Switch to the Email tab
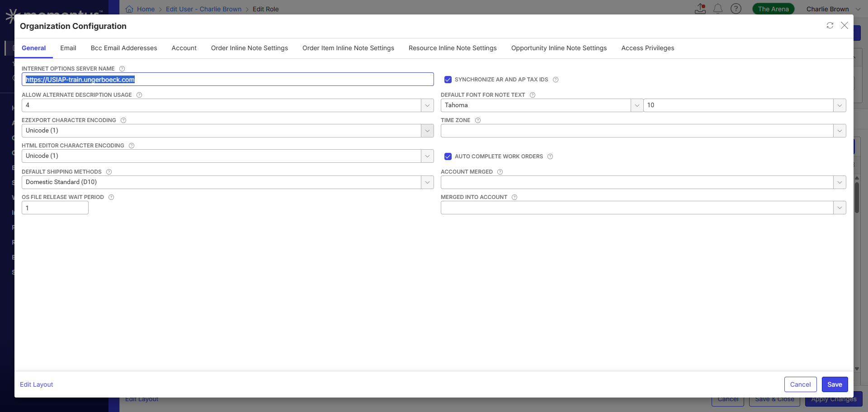 click(x=68, y=48)
